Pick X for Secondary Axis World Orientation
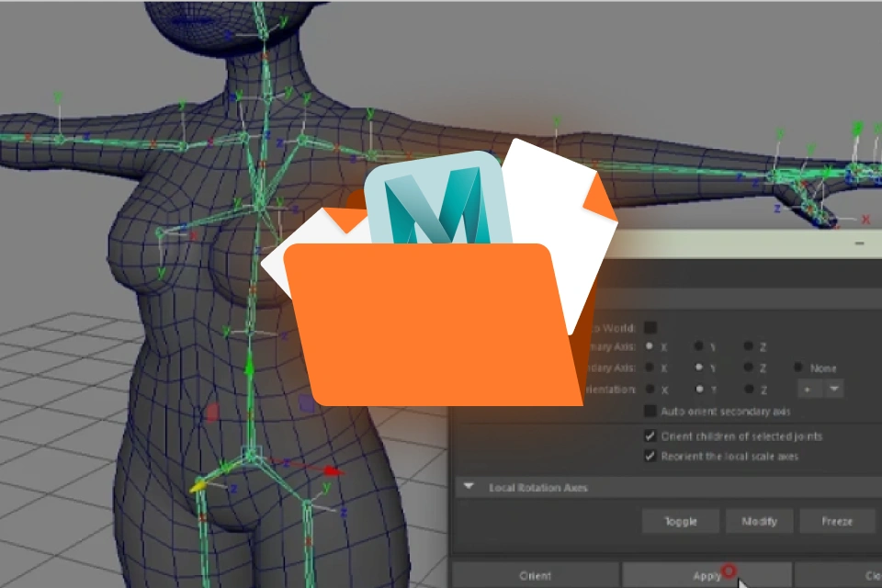Screen dimensions: 882x588 pyautogui.click(x=650, y=389)
